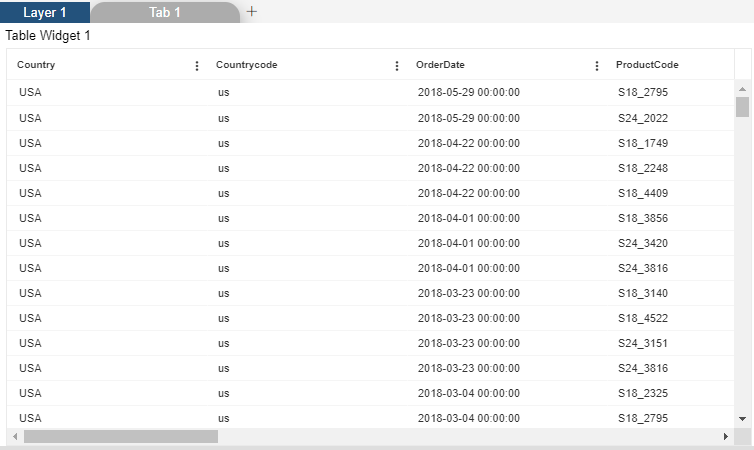Select product code S18_2248

[643, 168]
